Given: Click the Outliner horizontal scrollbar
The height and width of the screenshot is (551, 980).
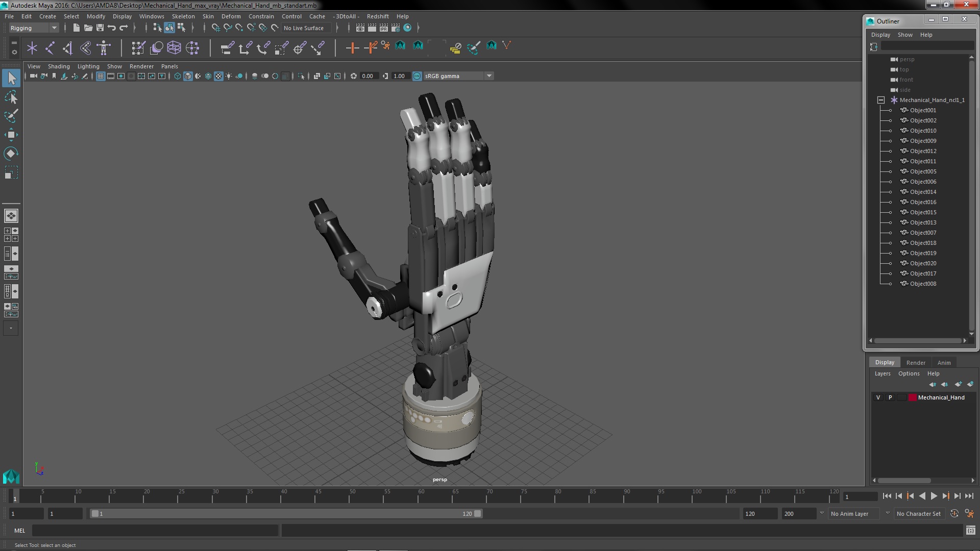Looking at the screenshot, I should tap(918, 341).
